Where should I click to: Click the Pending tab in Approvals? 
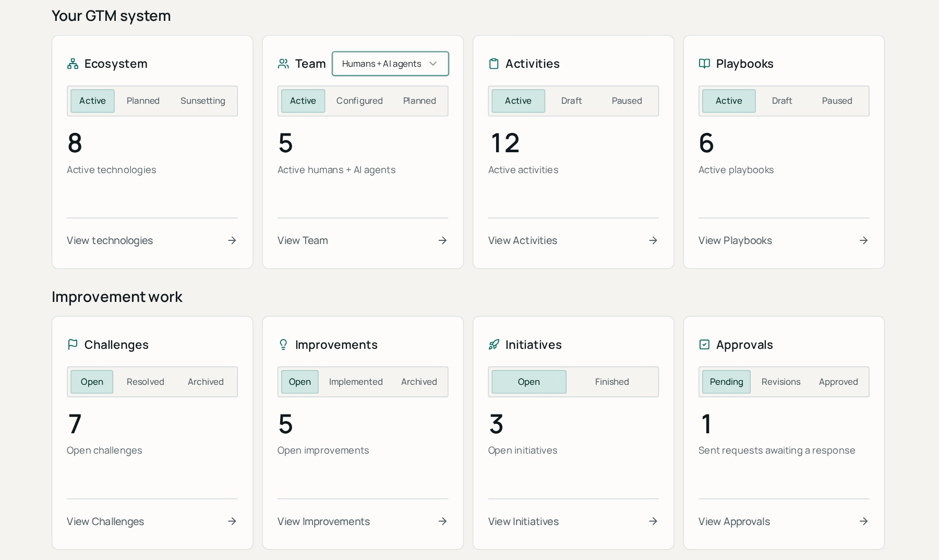726,382
